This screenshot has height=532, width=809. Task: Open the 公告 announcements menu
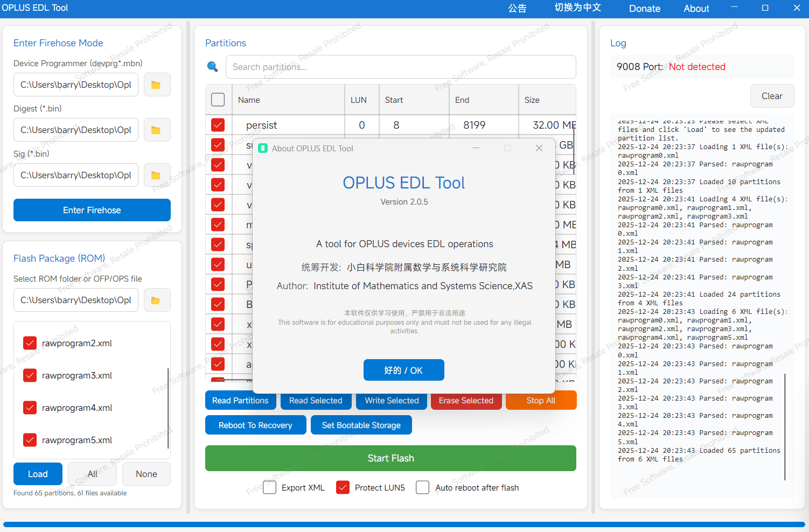pos(518,8)
